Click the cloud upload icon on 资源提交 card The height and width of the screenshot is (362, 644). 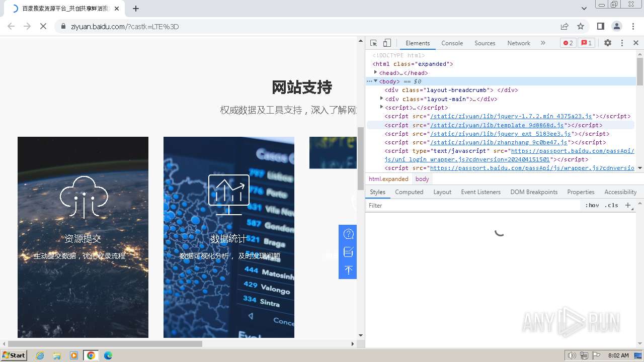84,197
